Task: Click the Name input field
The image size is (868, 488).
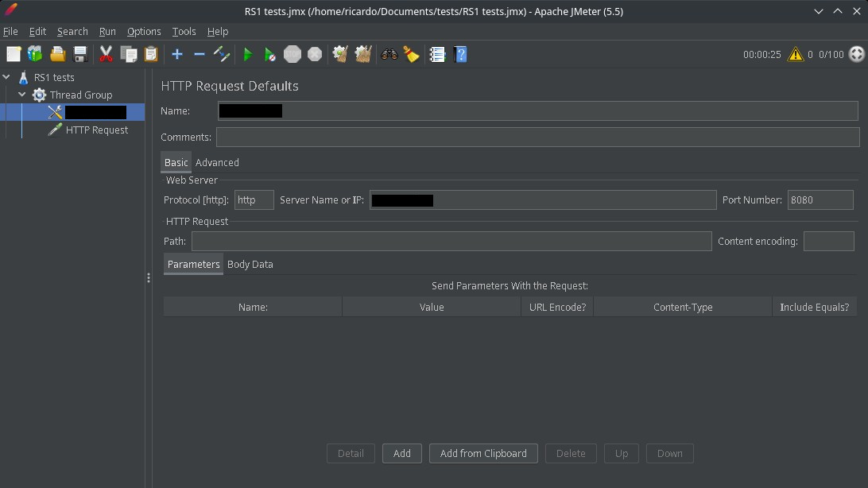Action: [x=537, y=110]
